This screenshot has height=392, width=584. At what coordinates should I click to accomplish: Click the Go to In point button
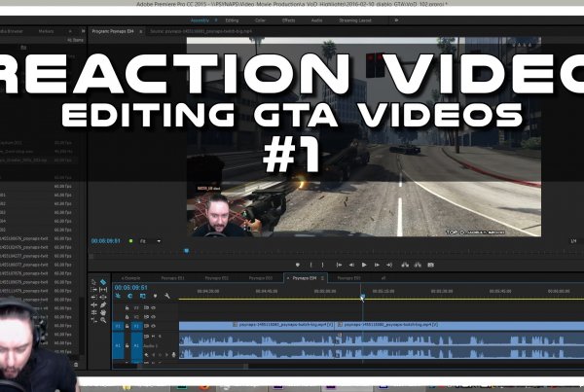coord(340,265)
